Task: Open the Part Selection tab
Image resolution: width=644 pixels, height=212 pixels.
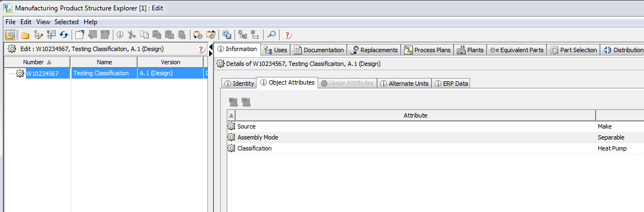Action: [574, 50]
